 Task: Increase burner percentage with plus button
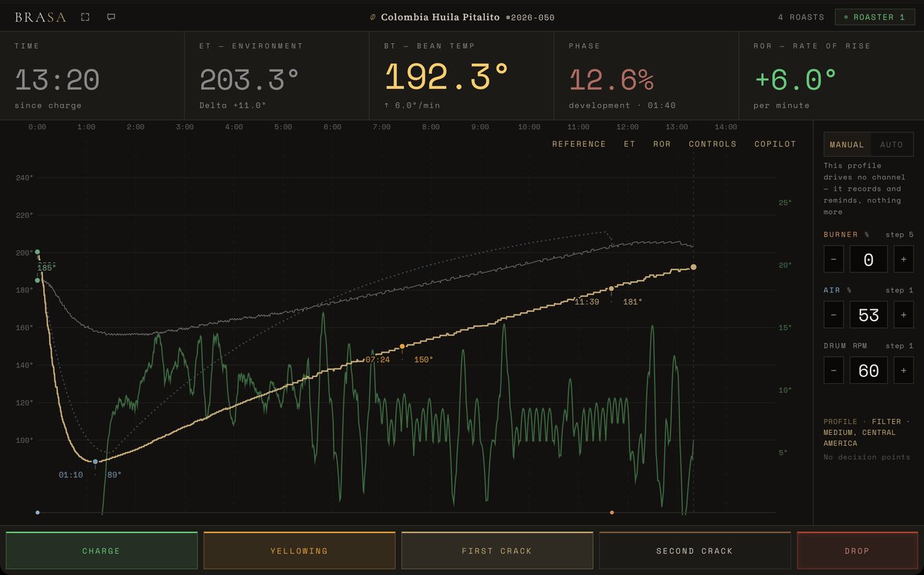(x=904, y=259)
